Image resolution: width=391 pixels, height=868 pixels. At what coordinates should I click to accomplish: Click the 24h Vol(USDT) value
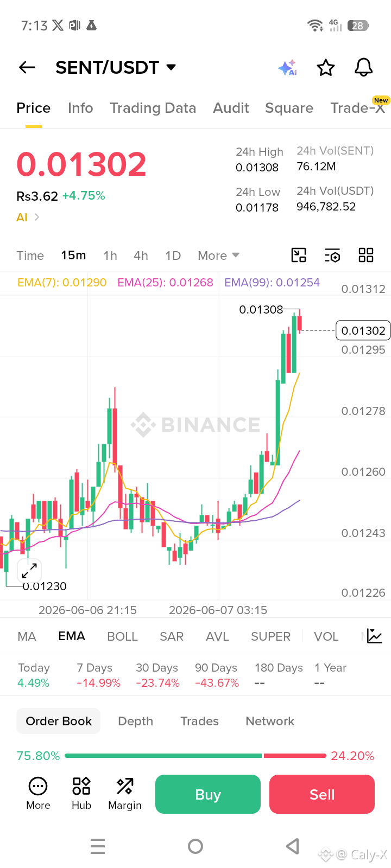326,207
